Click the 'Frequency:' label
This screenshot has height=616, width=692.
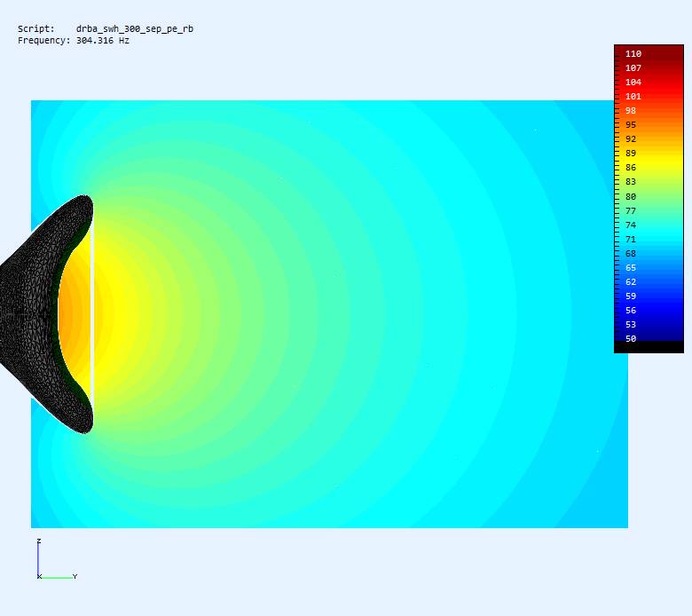[x=43, y=41]
